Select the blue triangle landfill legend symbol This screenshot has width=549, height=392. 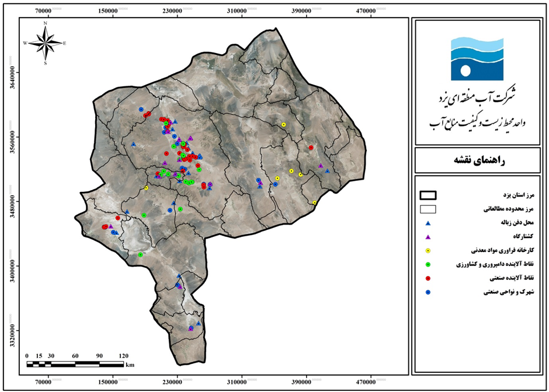(x=428, y=223)
